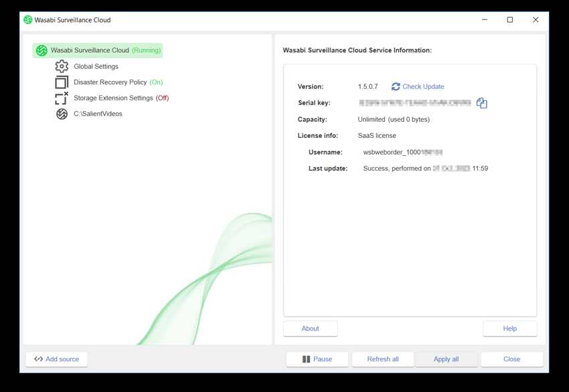Close the window with the title bar X
The width and height of the screenshot is (569, 392).
point(536,20)
